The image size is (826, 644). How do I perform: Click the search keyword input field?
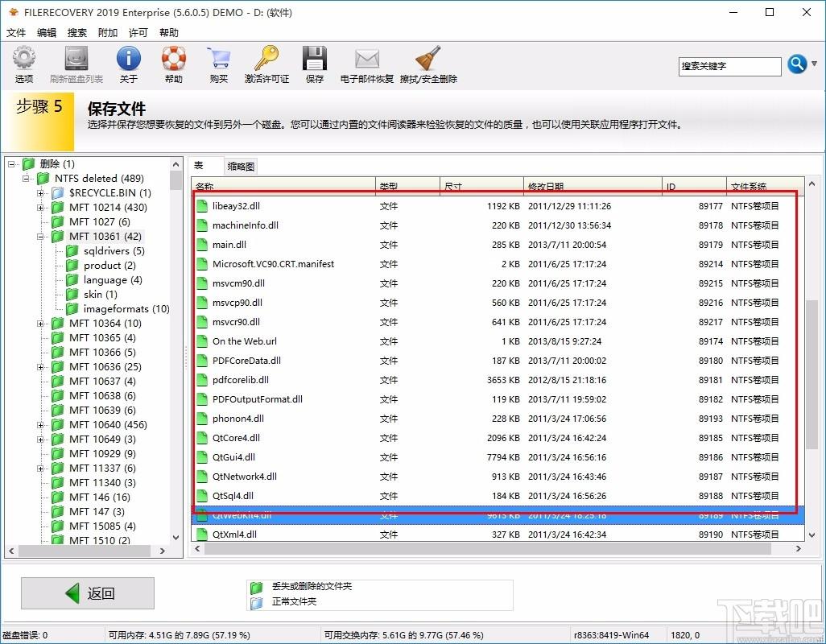pyautogui.click(x=729, y=66)
